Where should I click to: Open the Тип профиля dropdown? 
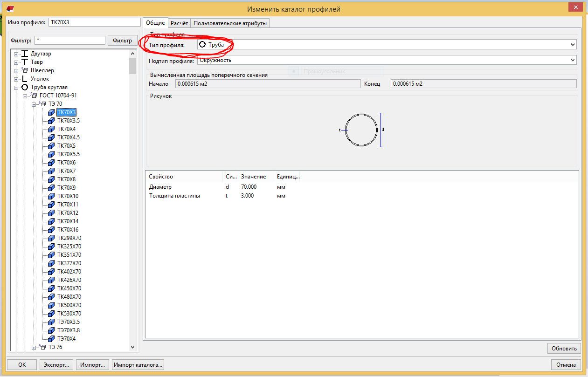point(573,45)
